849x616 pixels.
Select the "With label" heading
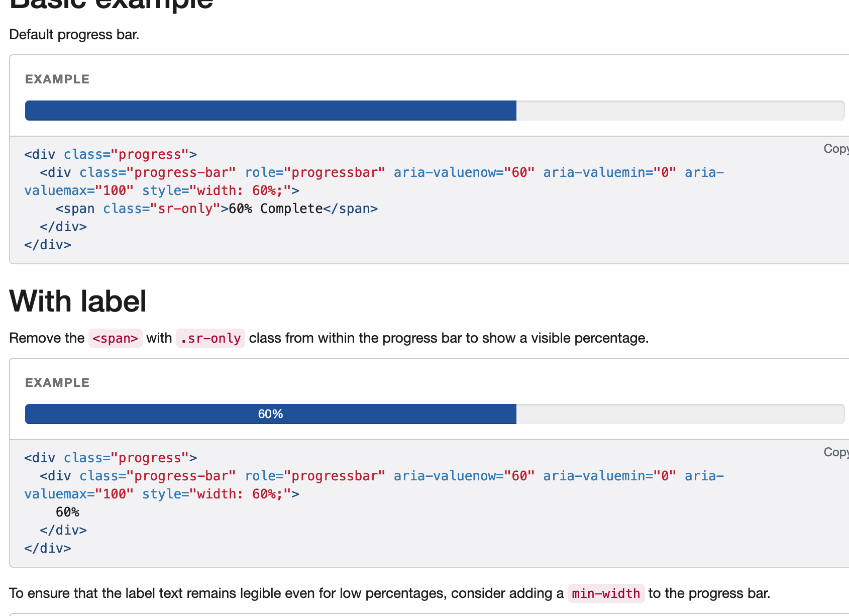pyautogui.click(x=77, y=300)
